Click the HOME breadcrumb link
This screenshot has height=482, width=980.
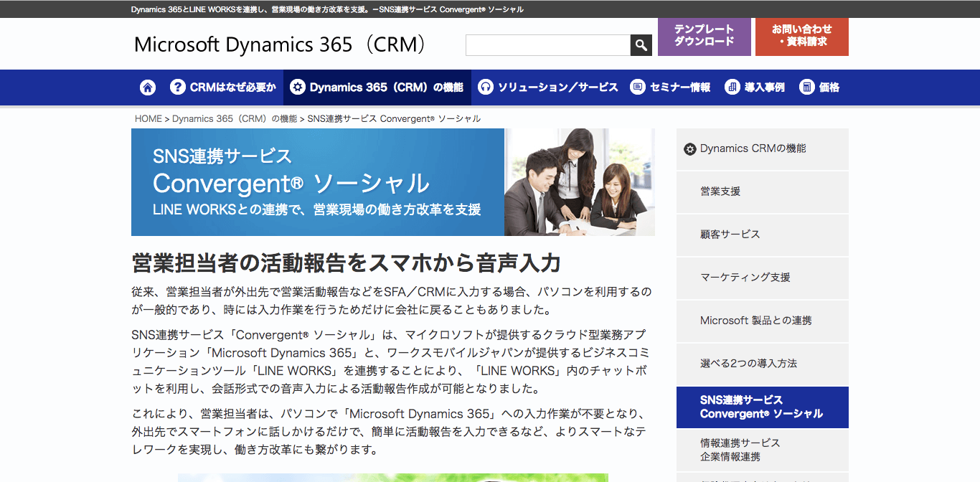[x=149, y=119]
